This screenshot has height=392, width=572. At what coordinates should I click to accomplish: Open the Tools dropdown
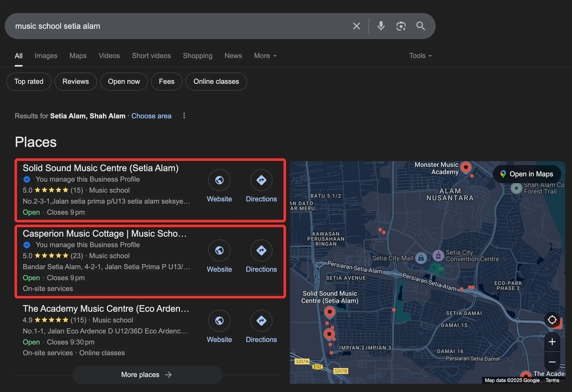[x=420, y=56]
